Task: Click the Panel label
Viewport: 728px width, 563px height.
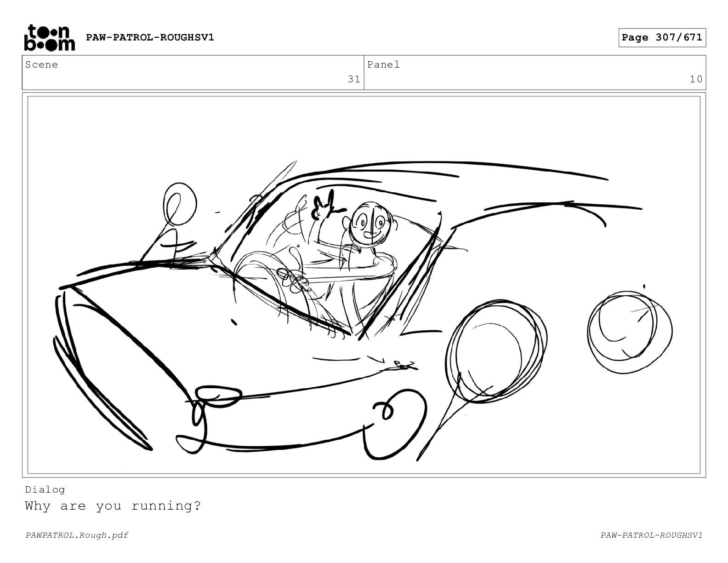Action: point(383,65)
